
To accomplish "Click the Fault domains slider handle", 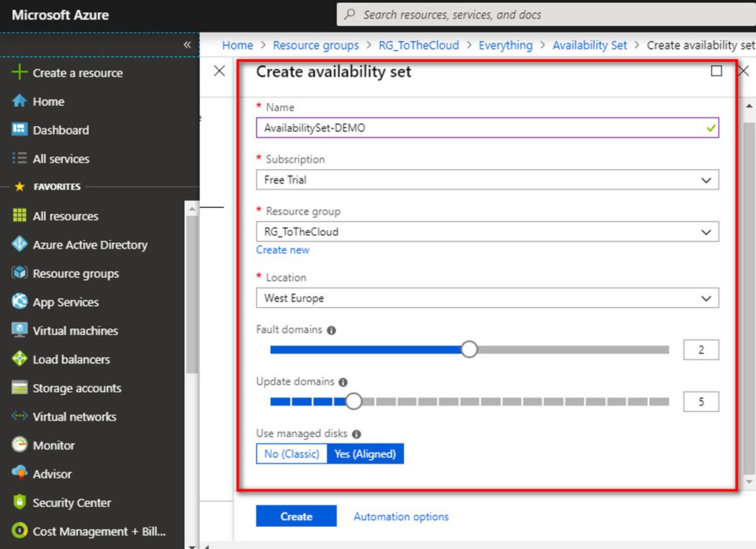I will (469, 349).
